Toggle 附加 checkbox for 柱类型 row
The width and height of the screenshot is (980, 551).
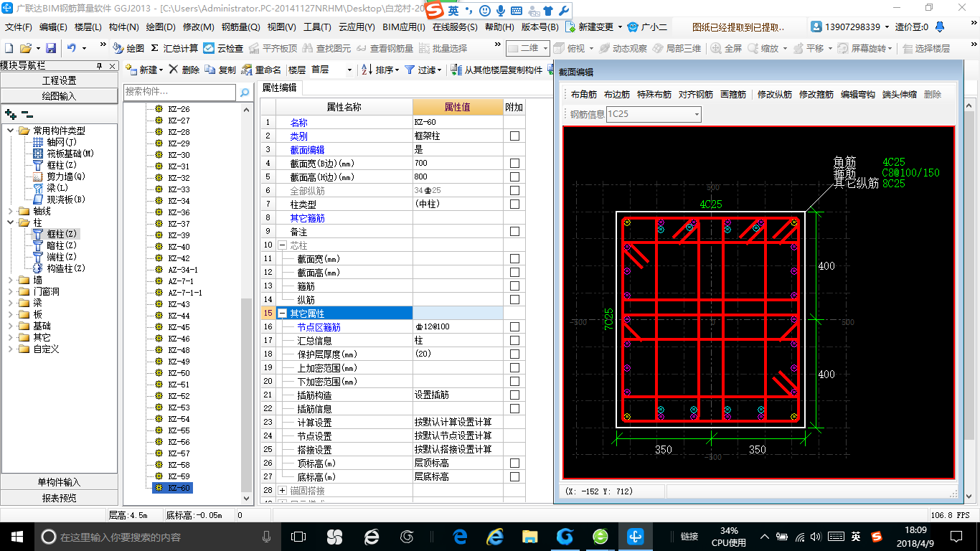point(514,204)
